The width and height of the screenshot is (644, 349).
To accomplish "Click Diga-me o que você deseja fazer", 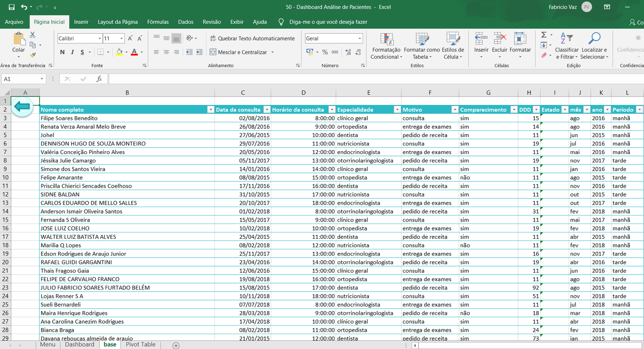I will tap(328, 22).
